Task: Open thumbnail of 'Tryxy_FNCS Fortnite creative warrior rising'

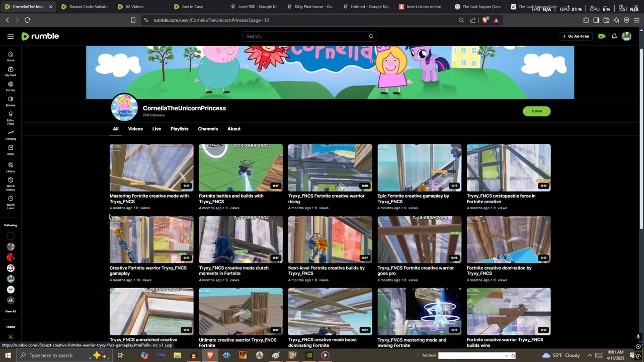Action: (x=330, y=168)
